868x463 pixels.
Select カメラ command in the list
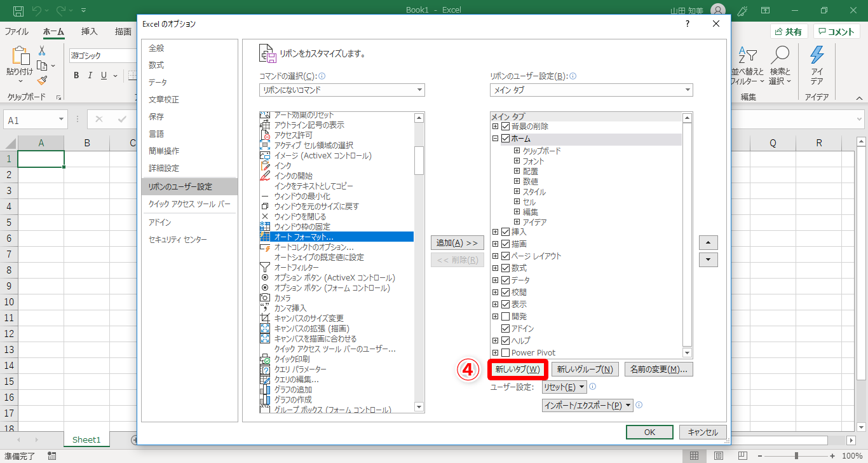337,298
